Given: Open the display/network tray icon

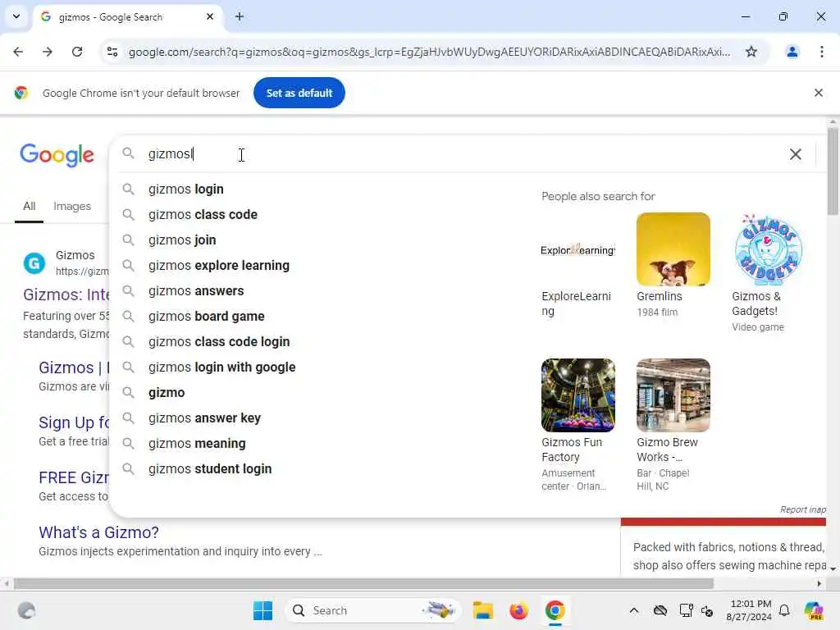Looking at the screenshot, I should tap(686, 610).
